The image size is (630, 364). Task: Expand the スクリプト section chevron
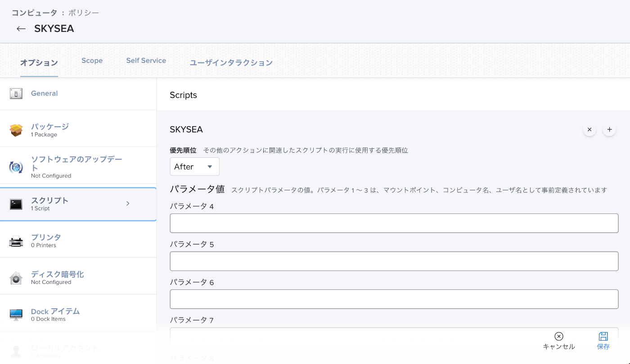(x=128, y=204)
